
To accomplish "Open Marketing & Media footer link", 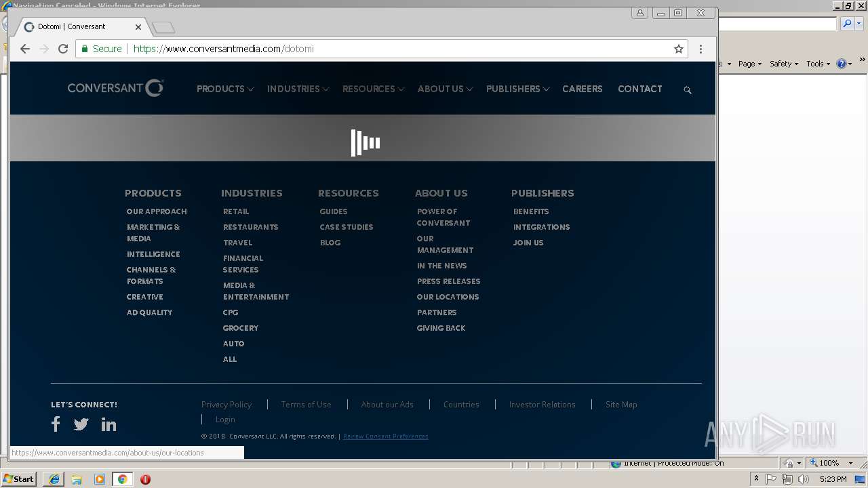I will tap(153, 232).
